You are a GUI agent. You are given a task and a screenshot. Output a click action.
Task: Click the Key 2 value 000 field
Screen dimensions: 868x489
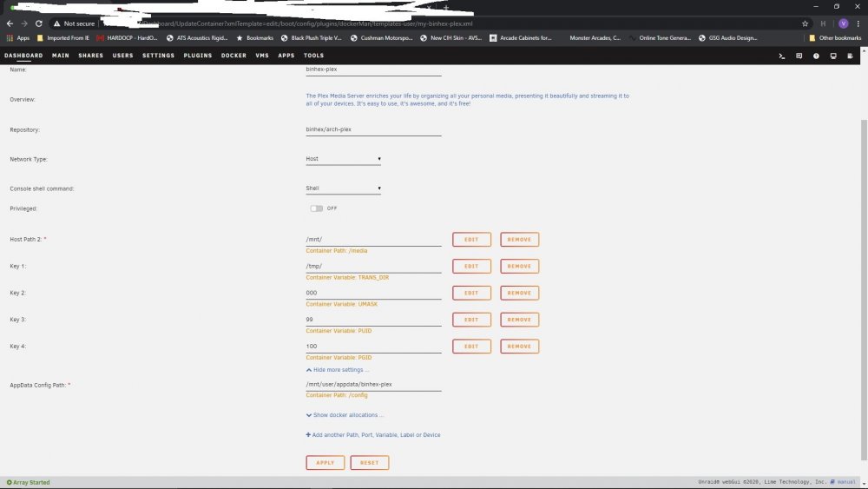pyautogui.click(x=373, y=293)
